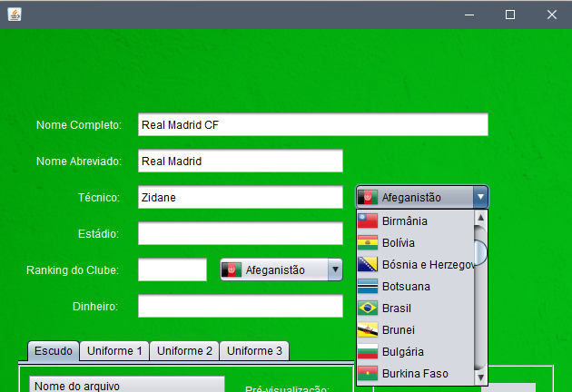Screen dimensions: 572x392
Task: Choose Bolívia in the dropdown list
Action: pyautogui.click(x=416, y=243)
